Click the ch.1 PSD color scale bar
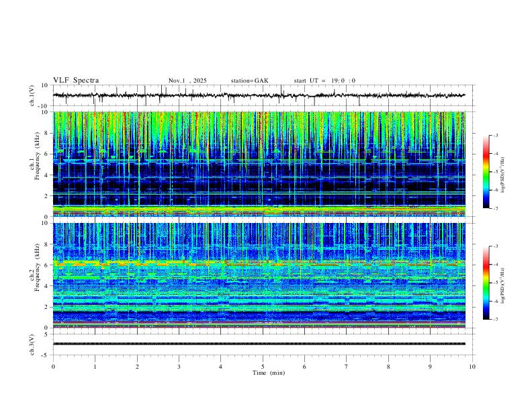This screenshot has height=411, width=532. coord(486,172)
